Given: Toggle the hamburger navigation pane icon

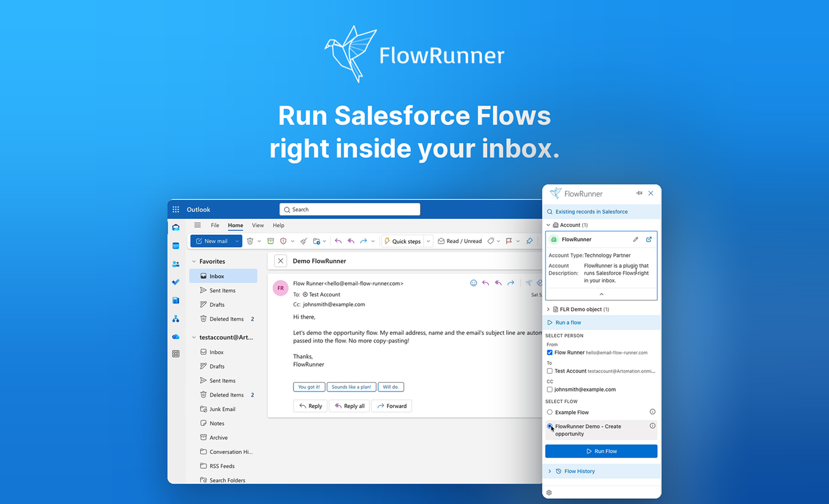Looking at the screenshot, I should point(197,225).
